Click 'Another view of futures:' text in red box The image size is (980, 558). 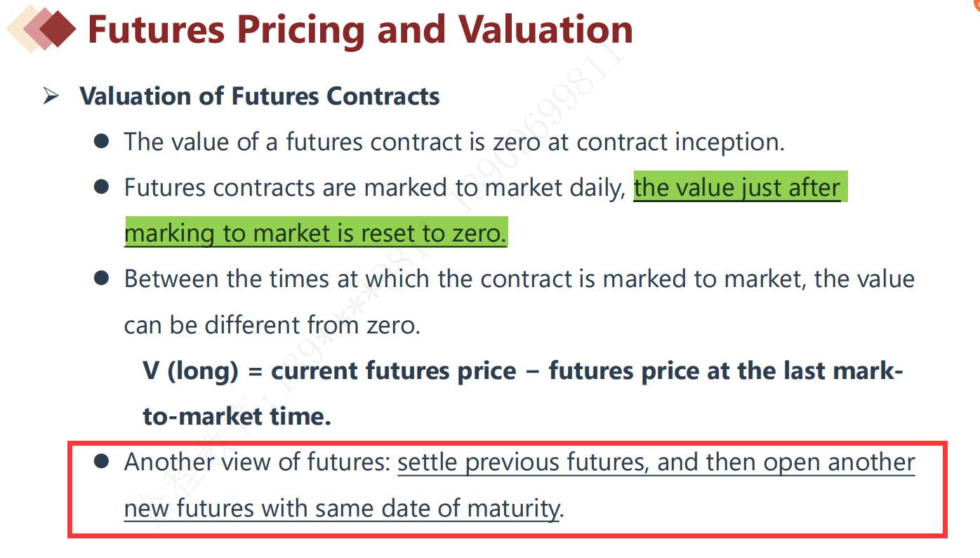click(x=258, y=462)
